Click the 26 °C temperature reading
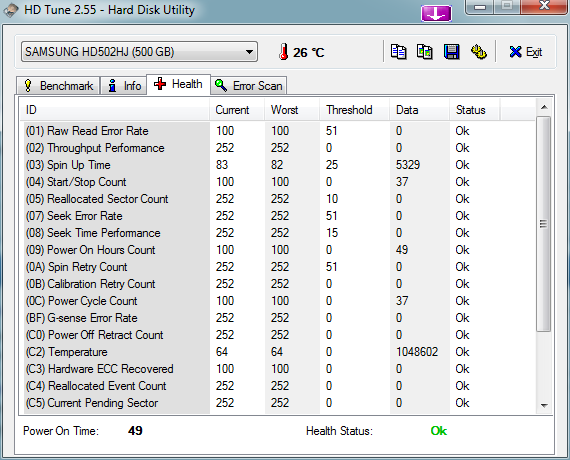The width and height of the screenshot is (570, 460). coord(308,52)
